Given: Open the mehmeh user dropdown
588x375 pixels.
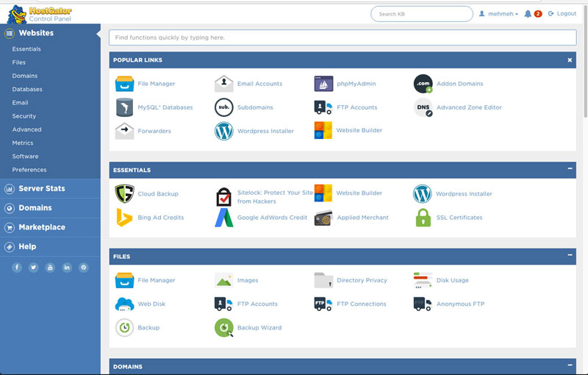Looking at the screenshot, I should (x=498, y=14).
